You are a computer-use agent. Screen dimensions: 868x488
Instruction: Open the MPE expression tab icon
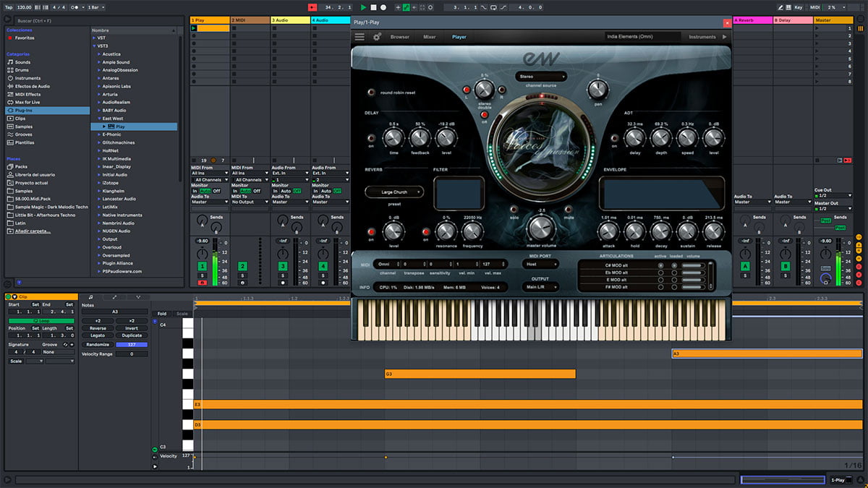coord(137,297)
